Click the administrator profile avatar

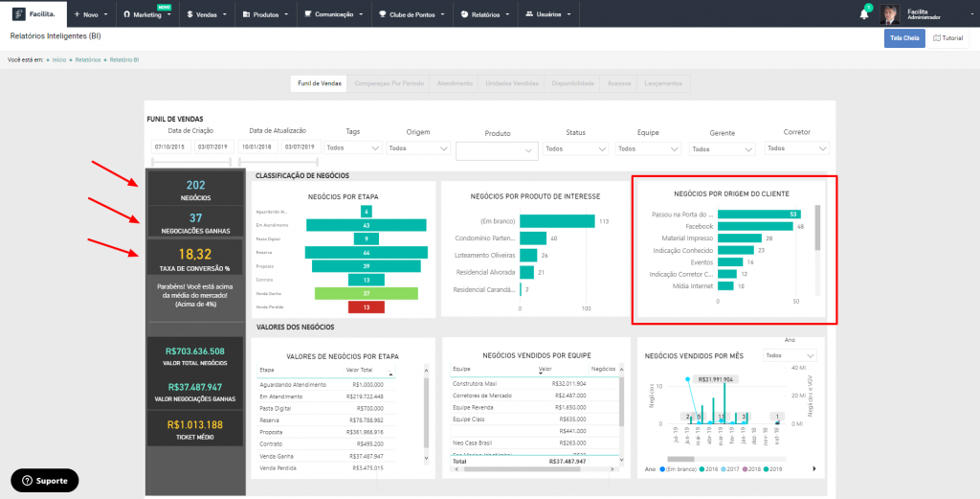click(889, 14)
